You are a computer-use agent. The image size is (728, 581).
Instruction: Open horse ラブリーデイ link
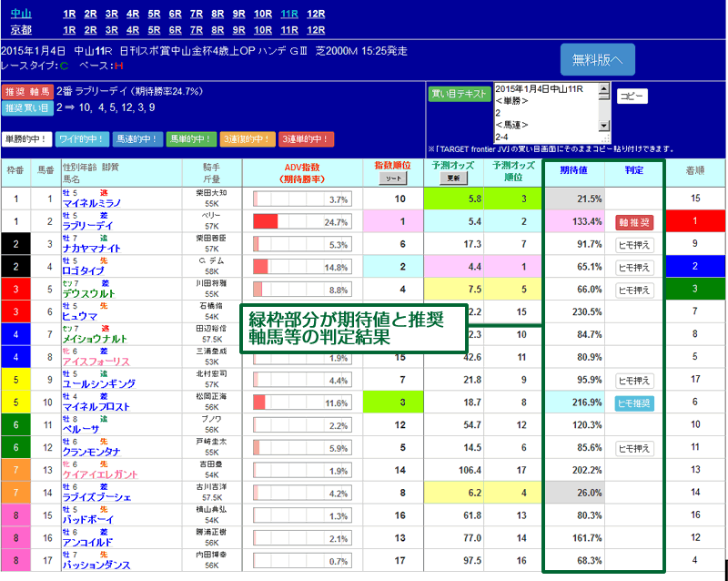(87, 226)
